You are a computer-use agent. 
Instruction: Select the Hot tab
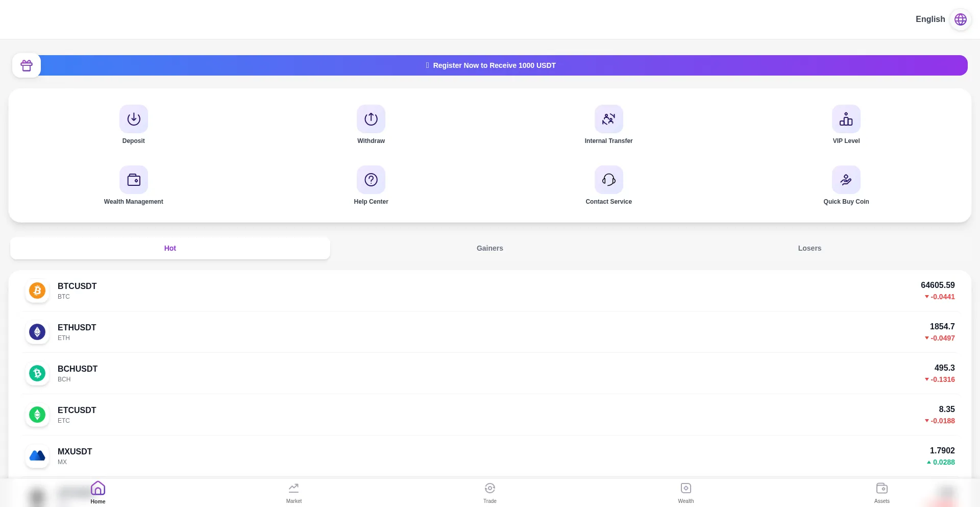click(x=170, y=248)
